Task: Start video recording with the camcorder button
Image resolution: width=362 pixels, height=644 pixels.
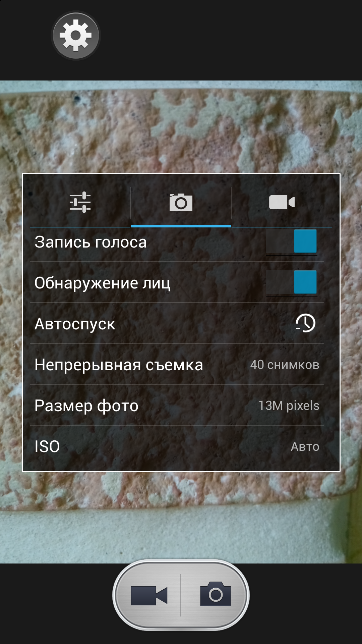Action: 149,595
